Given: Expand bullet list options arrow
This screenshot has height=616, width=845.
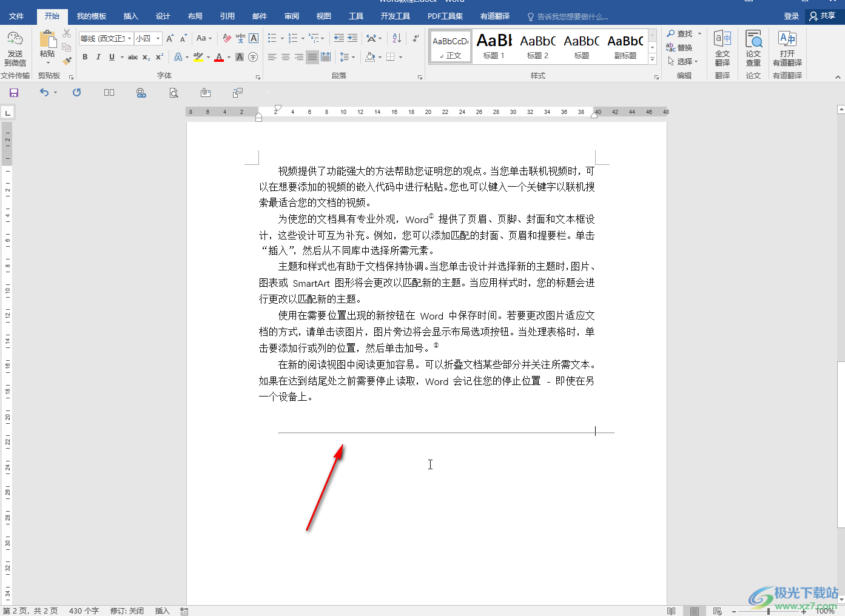Looking at the screenshot, I should (282, 38).
